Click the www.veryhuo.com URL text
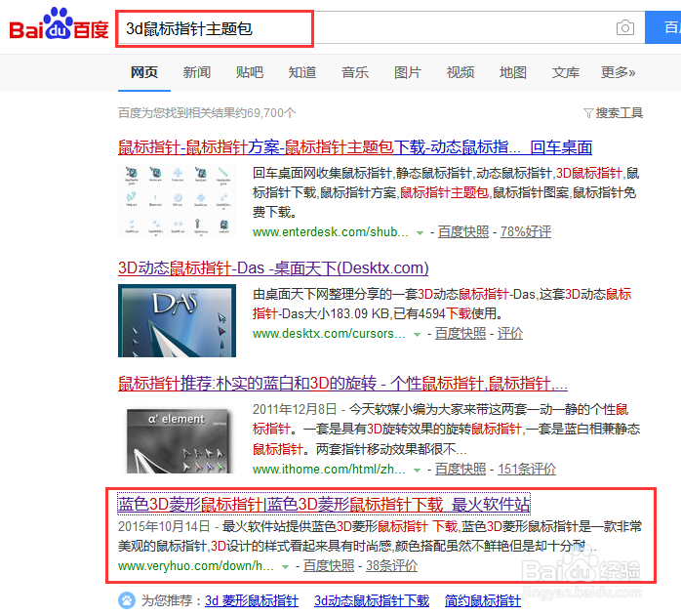This screenshot has height=616, width=681. [196, 566]
